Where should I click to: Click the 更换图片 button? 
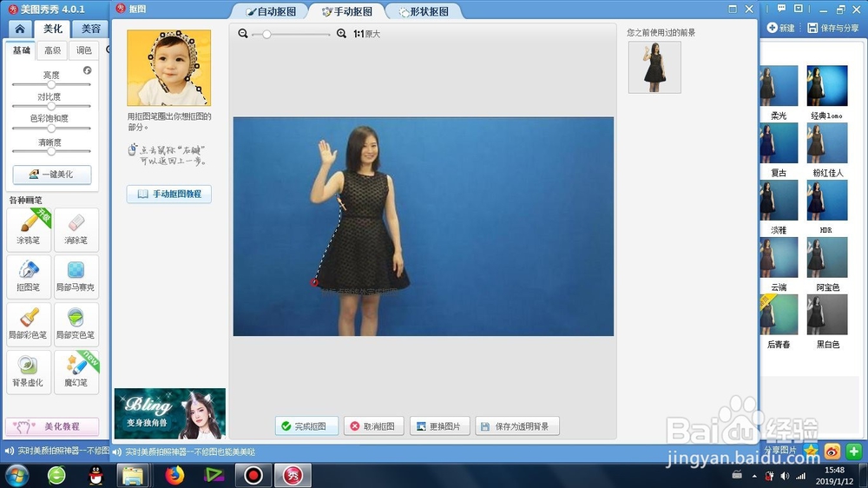pyautogui.click(x=439, y=426)
